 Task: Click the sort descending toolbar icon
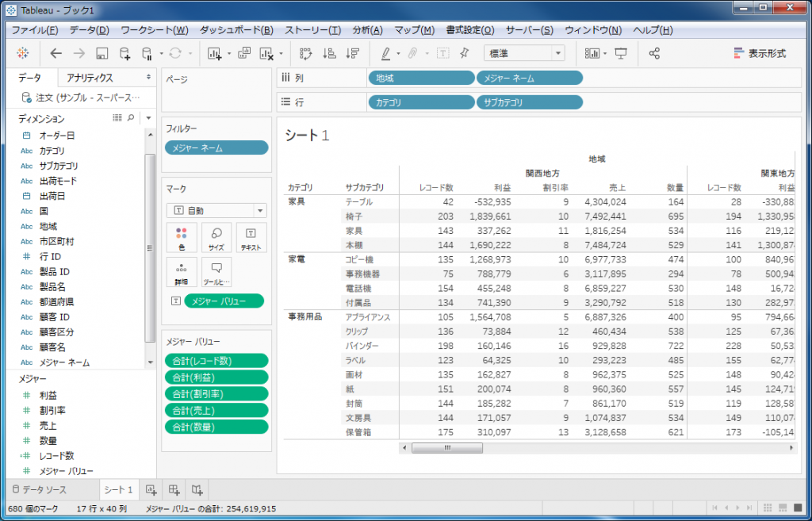[353, 53]
